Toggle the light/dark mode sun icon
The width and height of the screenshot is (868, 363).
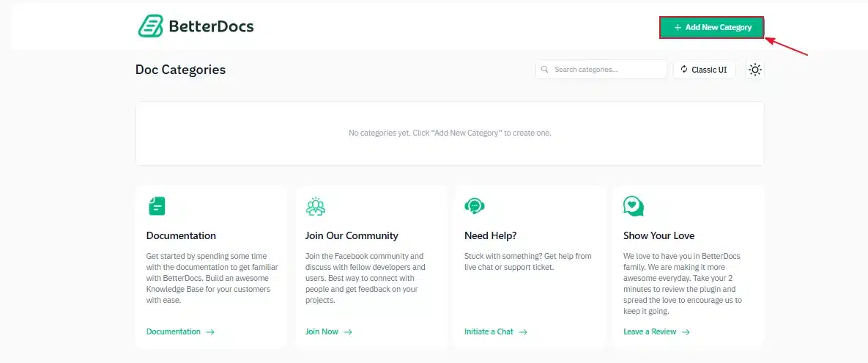click(755, 69)
